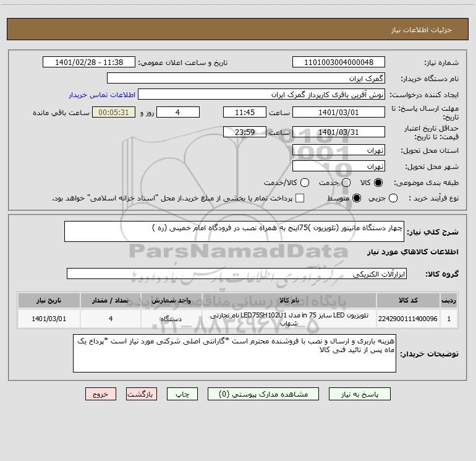Click the جزئیات اطلاعات نیاز page title
Screen dimensions: 476x461
point(422,30)
